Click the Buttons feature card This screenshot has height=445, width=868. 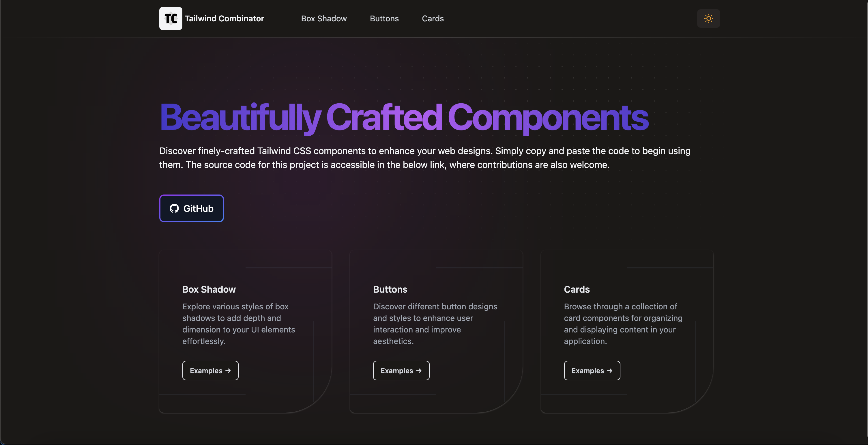click(436, 332)
